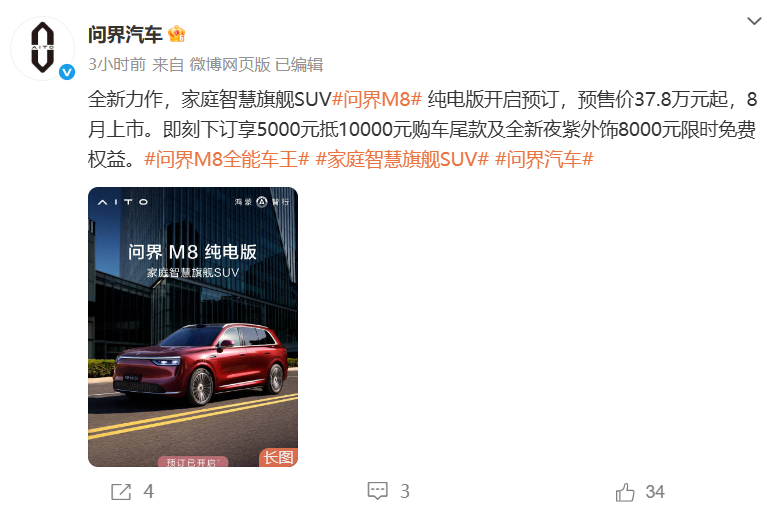Screen dimensions: 771x515
Task: Click the repost count 4
Action: coord(148,491)
